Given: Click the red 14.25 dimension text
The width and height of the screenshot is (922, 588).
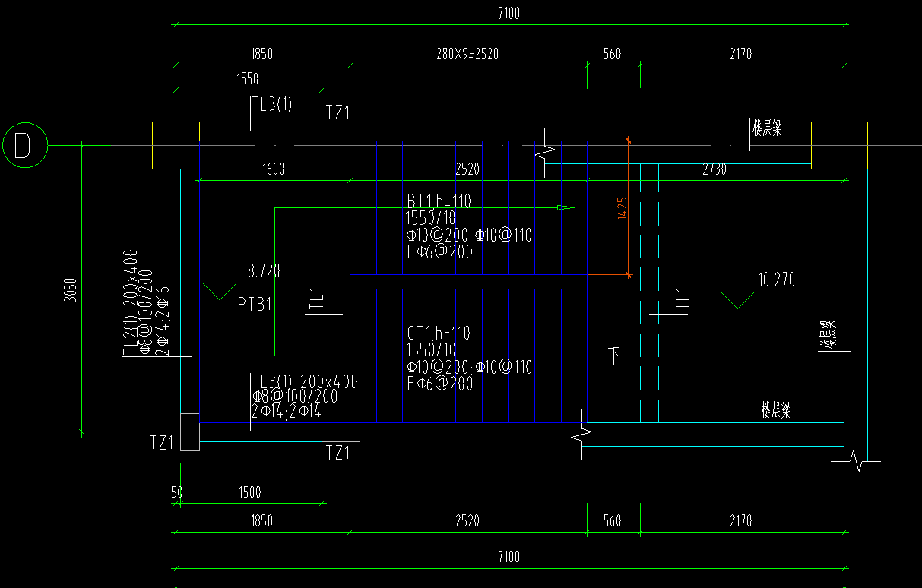Looking at the screenshot, I should (622, 208).
